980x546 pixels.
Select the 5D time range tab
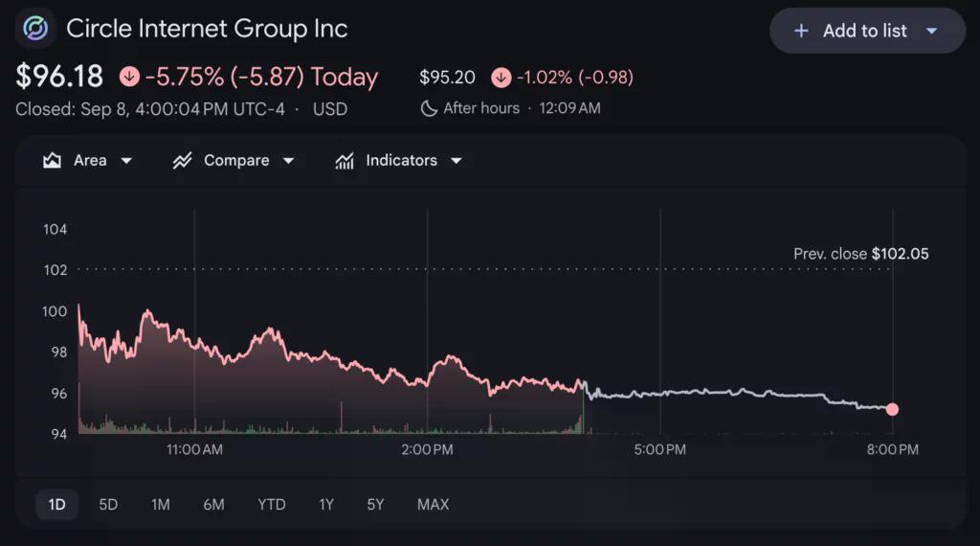tap(108, 505)
